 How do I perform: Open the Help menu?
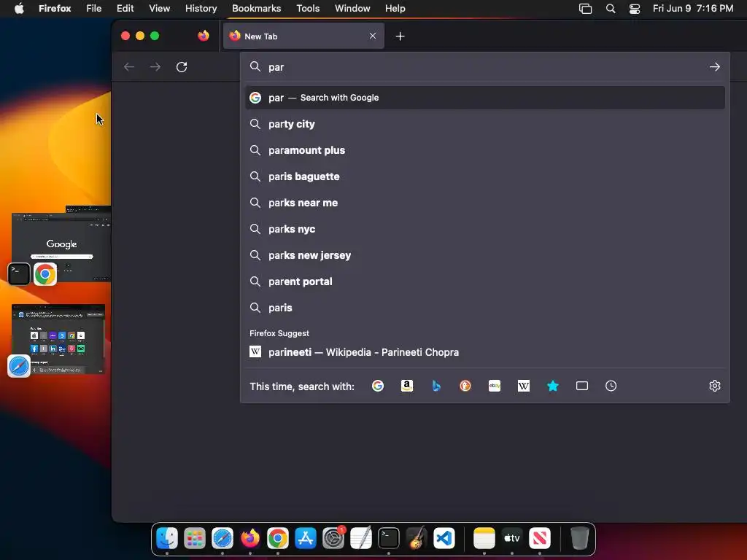pyautogui.click(x=395, y=9)
